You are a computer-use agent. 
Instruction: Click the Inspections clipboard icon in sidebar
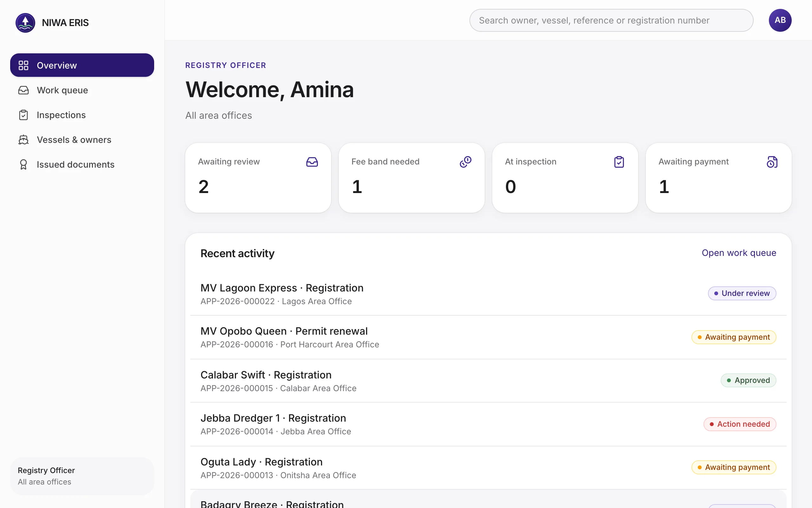coord(23,115)
